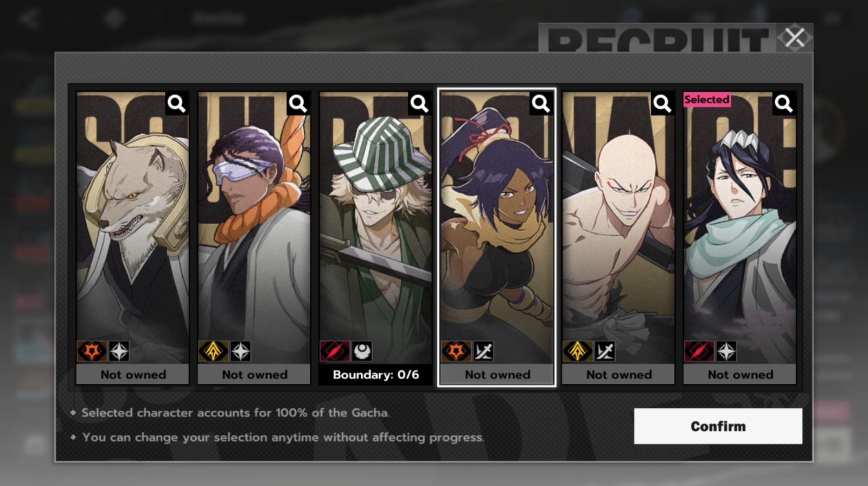Click sword role icon under purple-haired woman
The width and height of the screenshot is (868, 486).
coord(484,351)
